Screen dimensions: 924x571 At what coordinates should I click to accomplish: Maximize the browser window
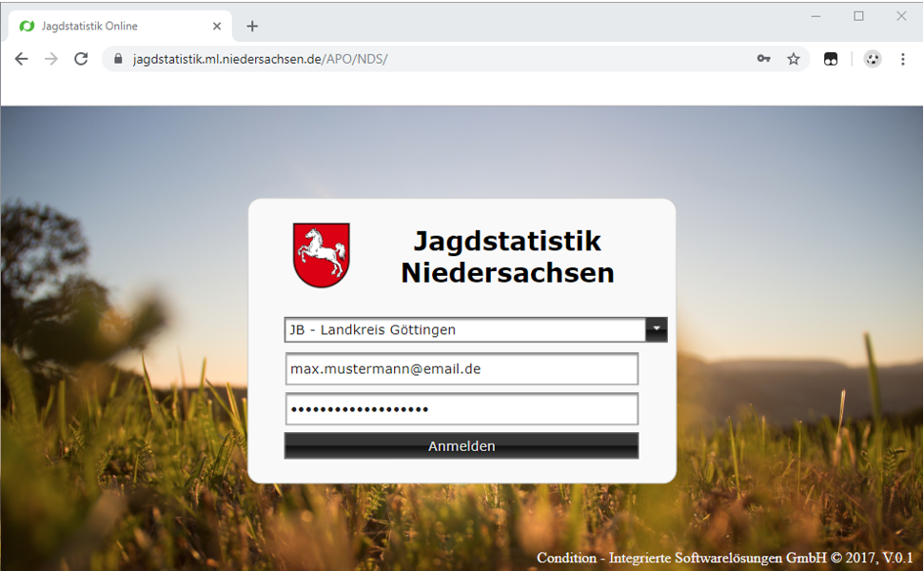(858, 16)
